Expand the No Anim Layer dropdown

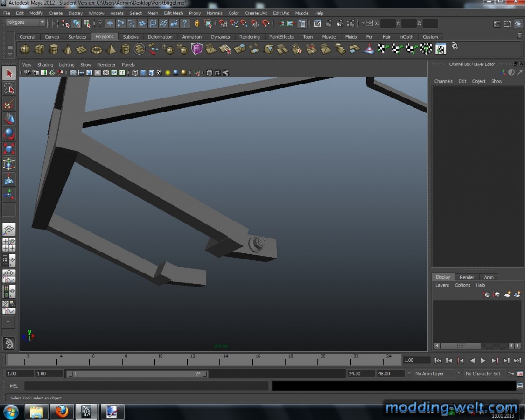click(409, 373)
